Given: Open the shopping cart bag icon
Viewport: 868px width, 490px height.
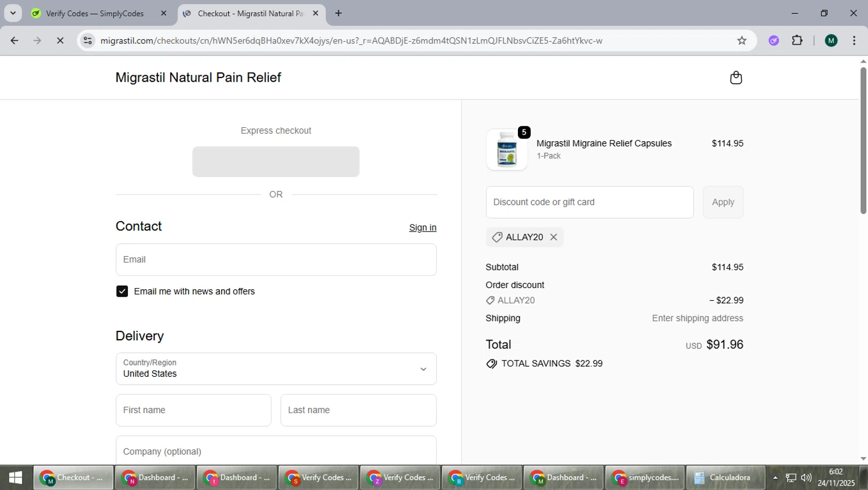Looking at the screenshot, I should pos(735,78).
